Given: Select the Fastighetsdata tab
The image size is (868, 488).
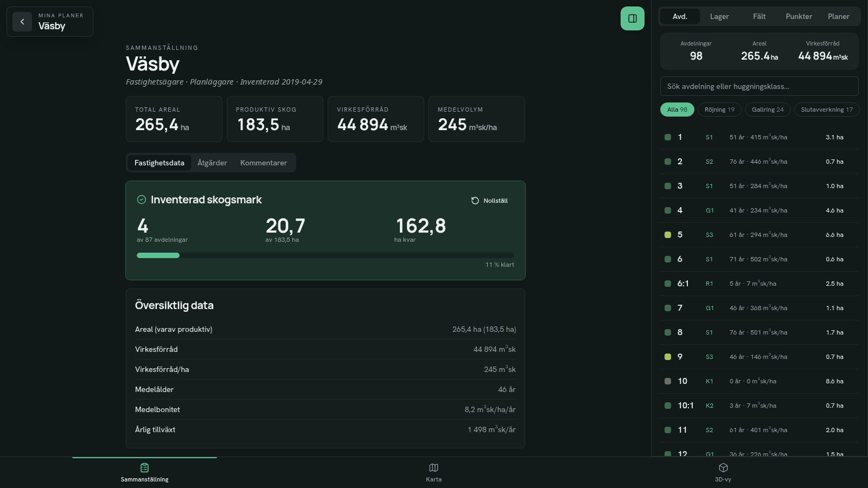Looking at the screenshot, I should pyautogui.click(x=159, y=163).
